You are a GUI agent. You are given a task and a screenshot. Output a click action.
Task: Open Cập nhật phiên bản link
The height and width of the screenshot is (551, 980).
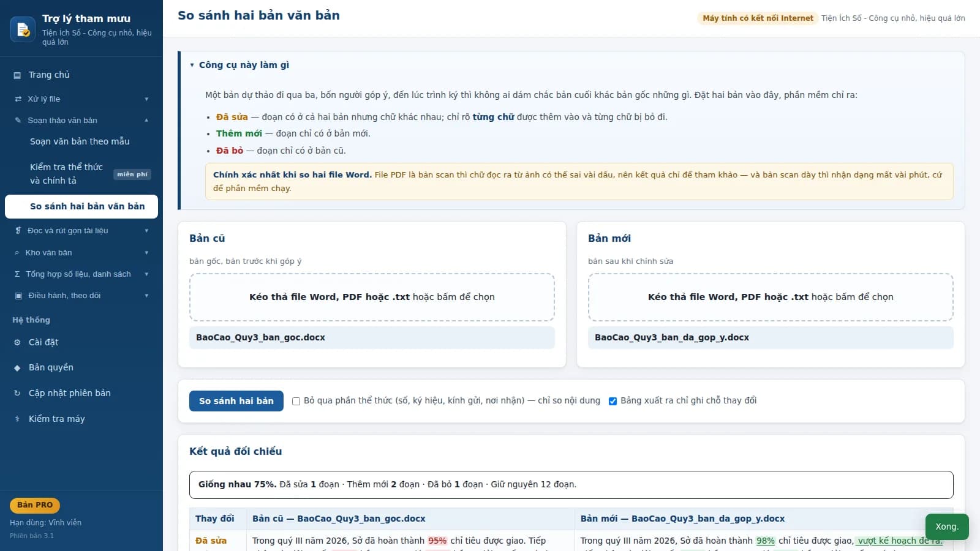pyautogui.click(x=81, y=394)
